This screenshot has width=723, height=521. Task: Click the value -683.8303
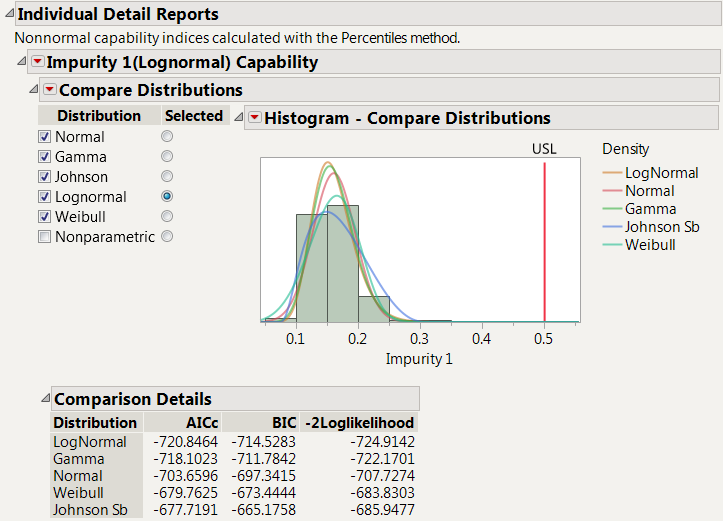pyautogui.click(x=383, y=493)
